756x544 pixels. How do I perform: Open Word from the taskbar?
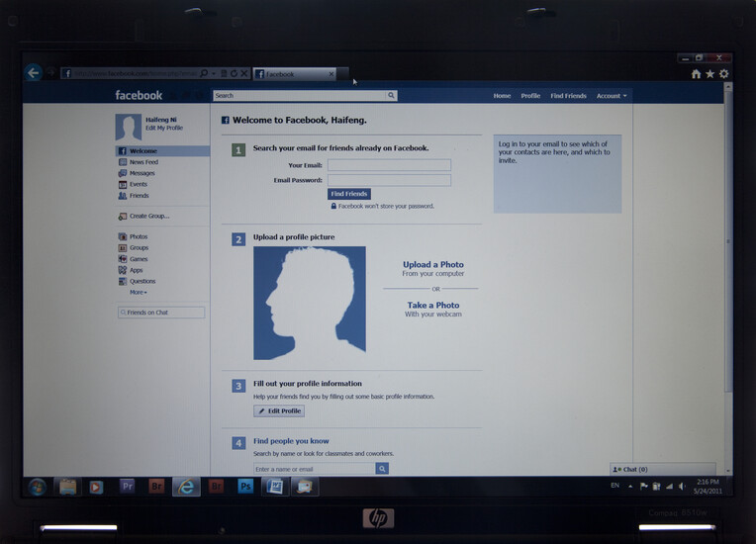tap(275, 487)
